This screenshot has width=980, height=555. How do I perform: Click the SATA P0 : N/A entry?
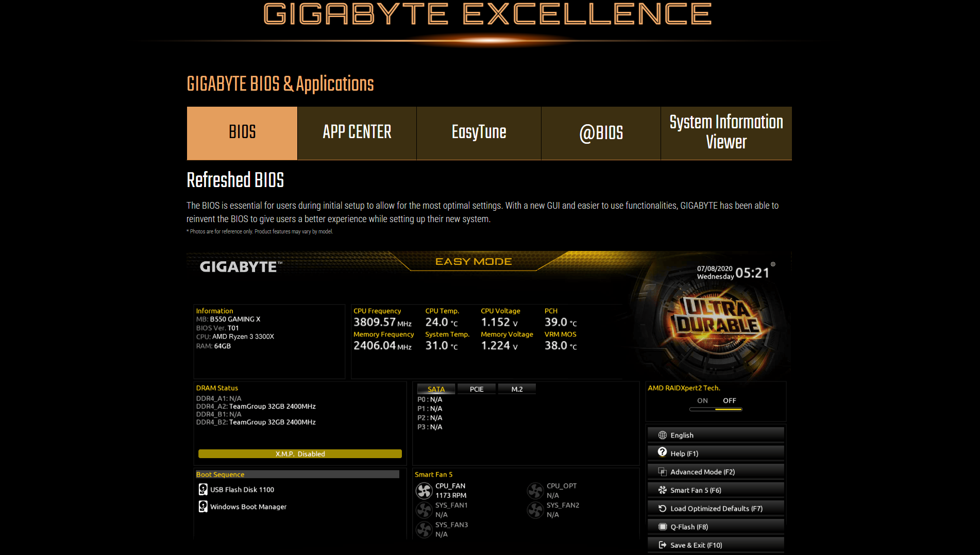430,399
